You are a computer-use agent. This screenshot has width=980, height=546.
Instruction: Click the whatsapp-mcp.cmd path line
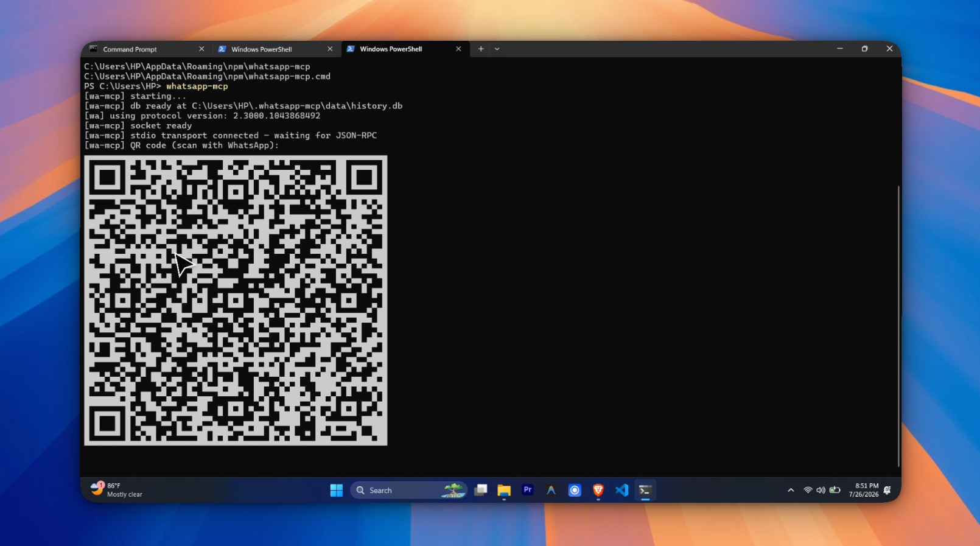tap(208, 77)
